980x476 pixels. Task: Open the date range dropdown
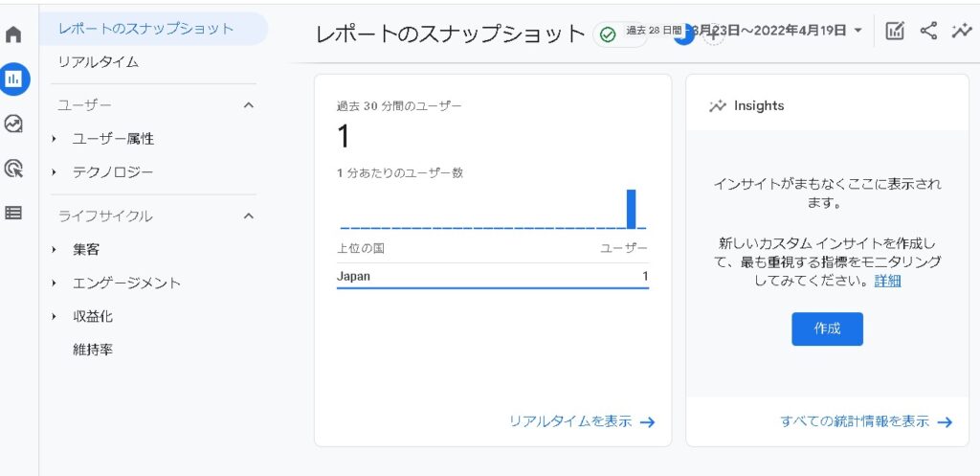[x=857, y=31]
